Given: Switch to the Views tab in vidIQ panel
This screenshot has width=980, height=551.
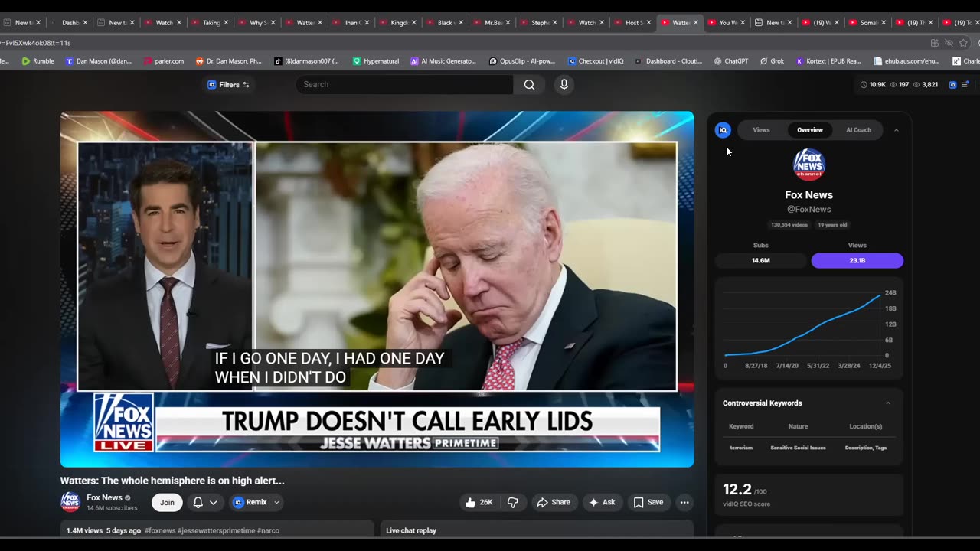Looking at the screenshot, I should [x=761, y=130].
